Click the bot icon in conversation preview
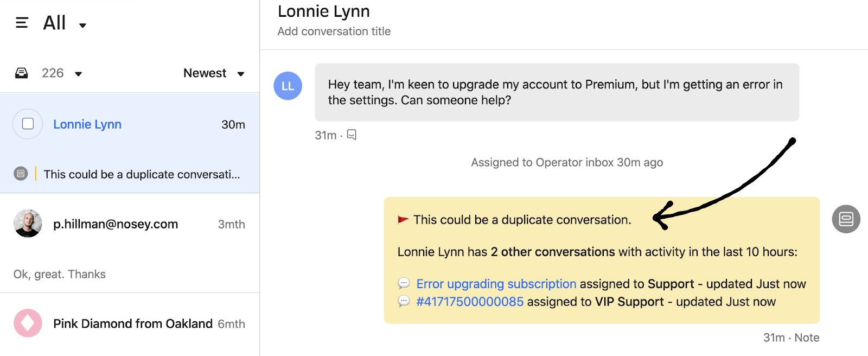868x356 pixels. click(x=21, y=174)
